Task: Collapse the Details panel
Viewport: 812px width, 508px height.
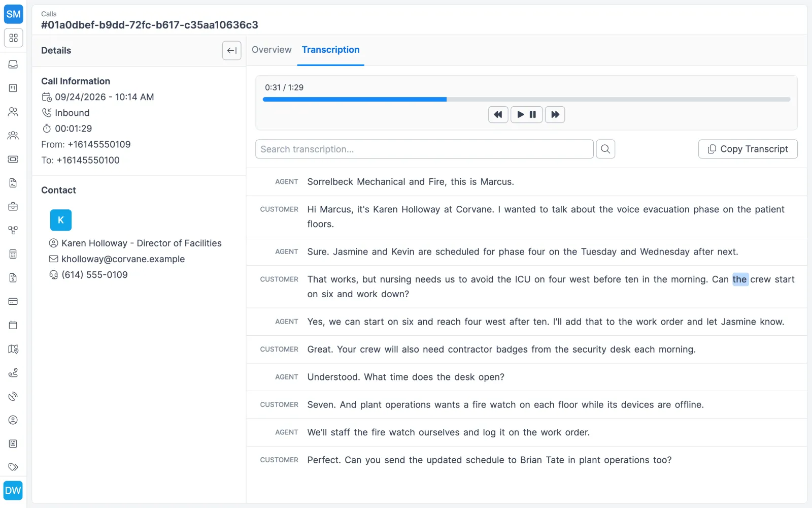Action: tap(231, 50)
